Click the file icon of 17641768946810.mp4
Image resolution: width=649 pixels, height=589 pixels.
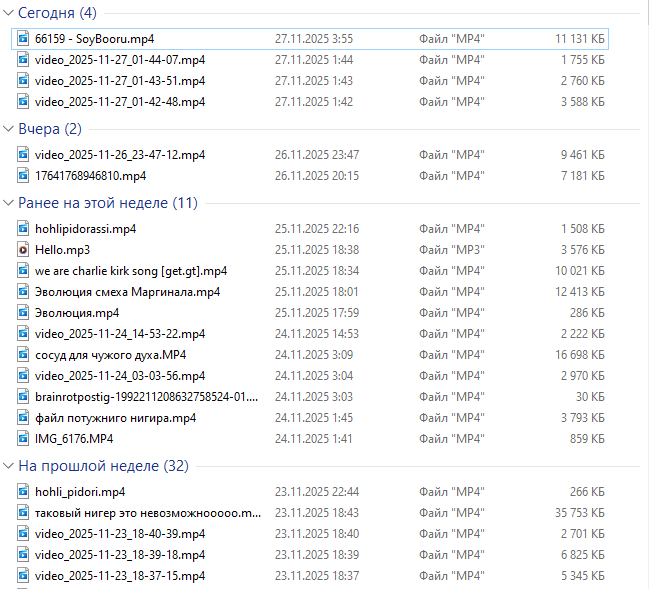[23, 175]
